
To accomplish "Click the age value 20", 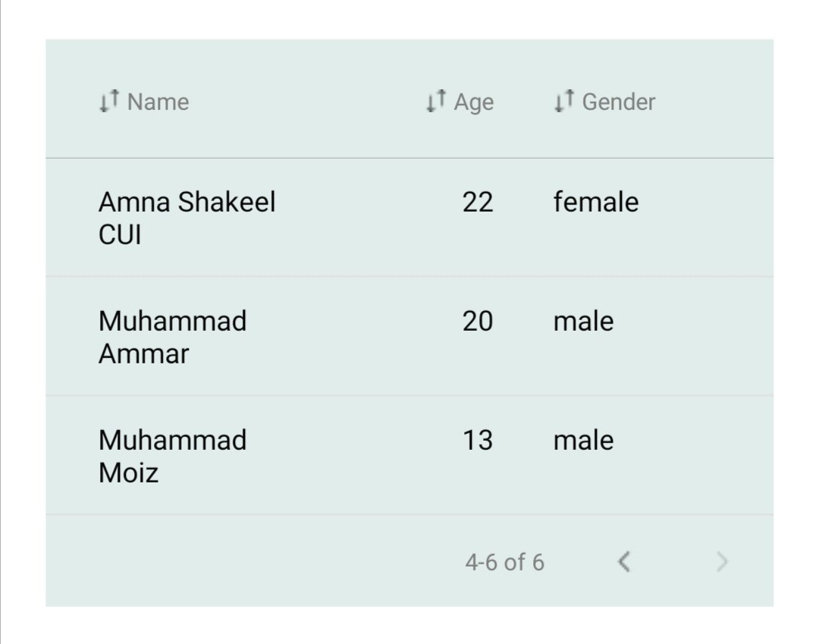I will [478, 321].
